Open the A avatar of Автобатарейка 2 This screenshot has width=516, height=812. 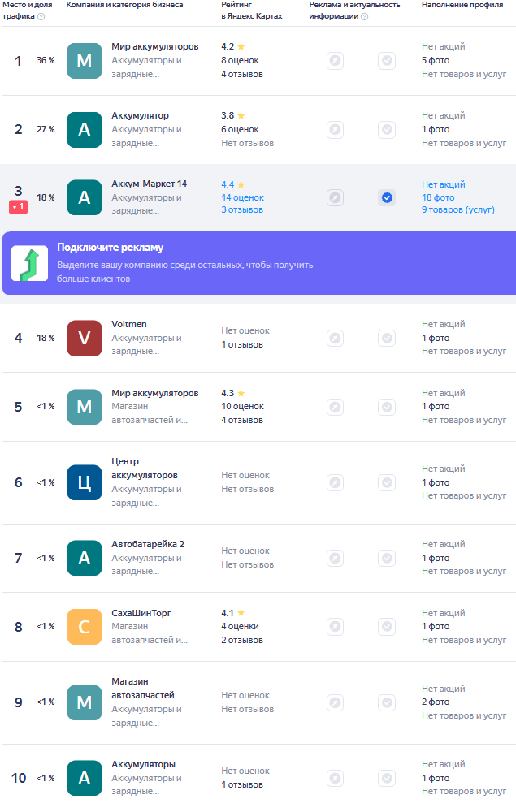[85, 558]
